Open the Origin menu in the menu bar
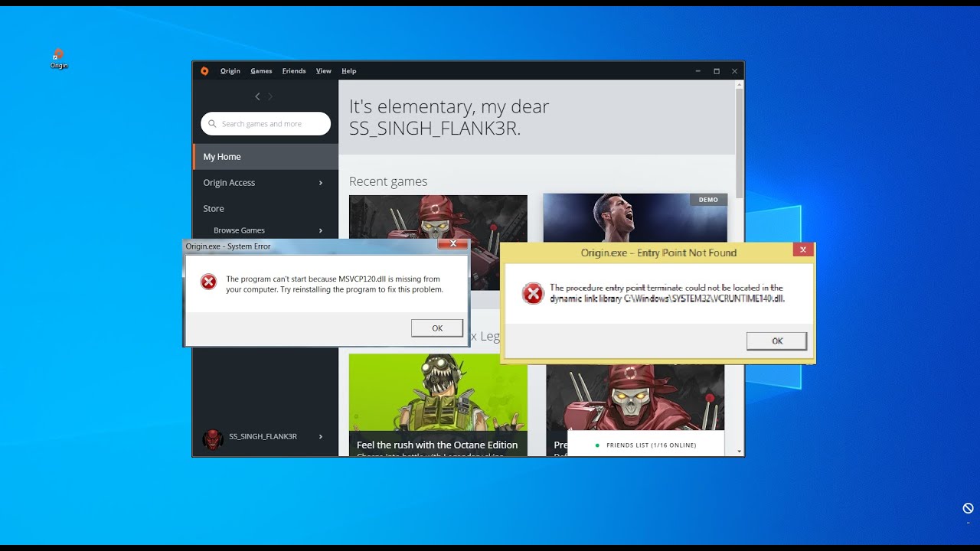980x551 pixels. point(230,71)
